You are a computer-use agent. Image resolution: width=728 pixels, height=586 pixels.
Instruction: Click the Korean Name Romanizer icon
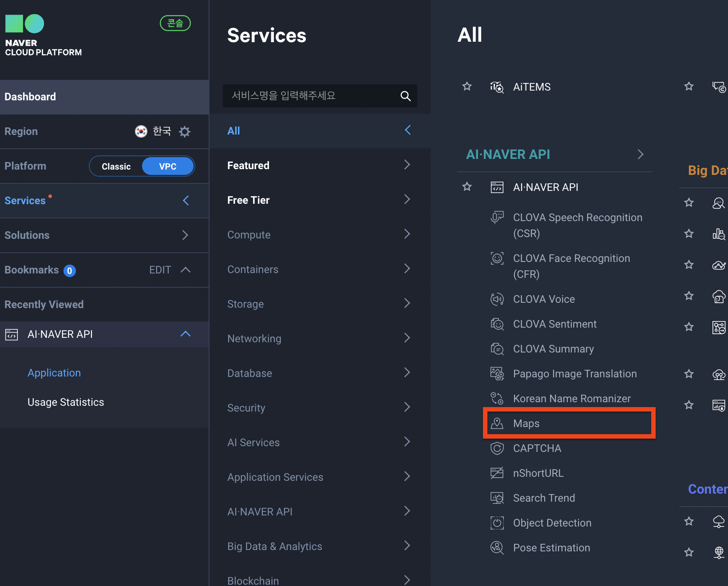[x=497, y=399]
